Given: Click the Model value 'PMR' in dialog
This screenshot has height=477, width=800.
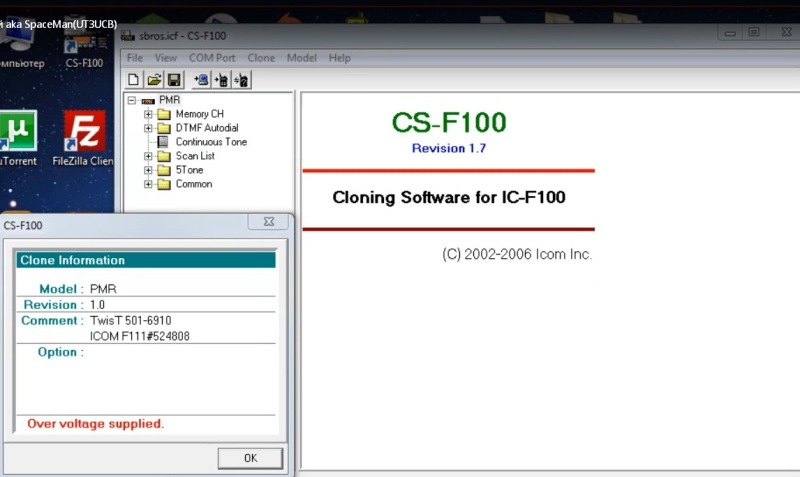Looking at the screenshot, I should pos(103,289).
